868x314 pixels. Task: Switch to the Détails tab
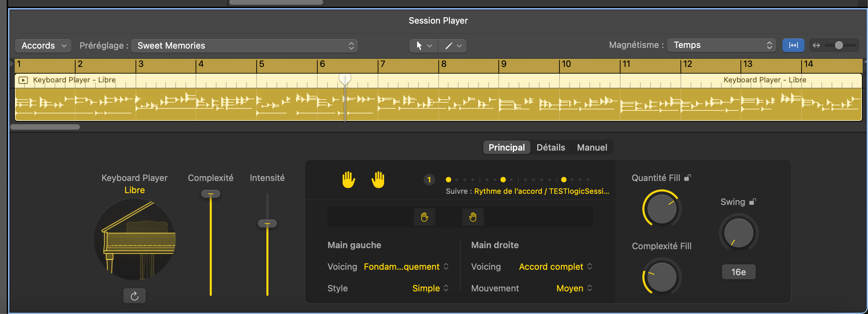point(551,148)
